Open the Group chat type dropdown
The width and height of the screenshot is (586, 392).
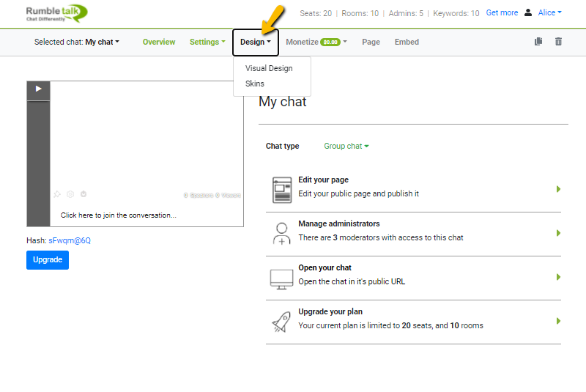pyautogui.click(x=346, y=146)
